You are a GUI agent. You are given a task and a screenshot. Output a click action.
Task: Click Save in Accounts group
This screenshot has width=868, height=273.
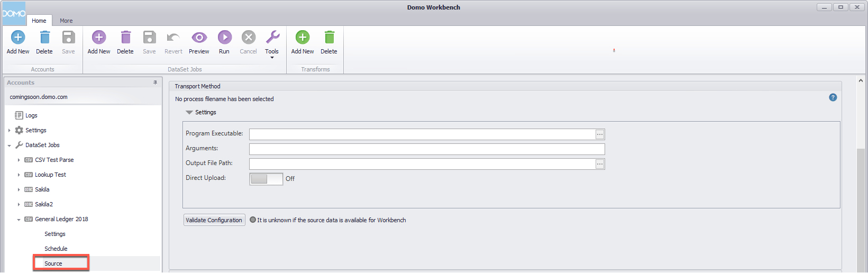click(x=68, y=42)
